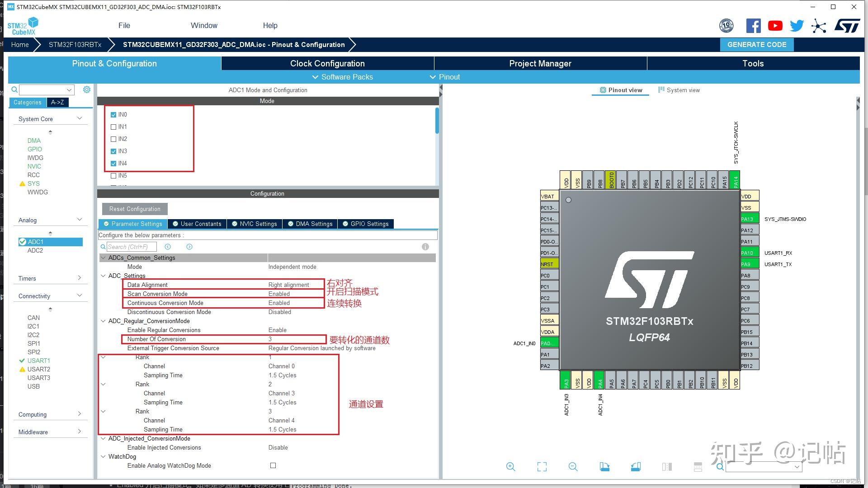The height and width of the screenshot is (488, 868).
Task: Click the STM32F103RBTx breadcrumb
Action: coord(75,44)
